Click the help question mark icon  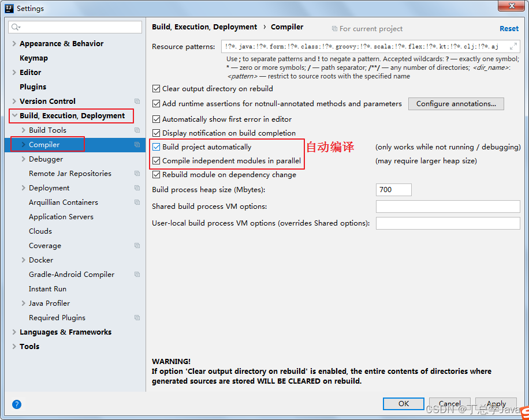[x=17, y=404]
